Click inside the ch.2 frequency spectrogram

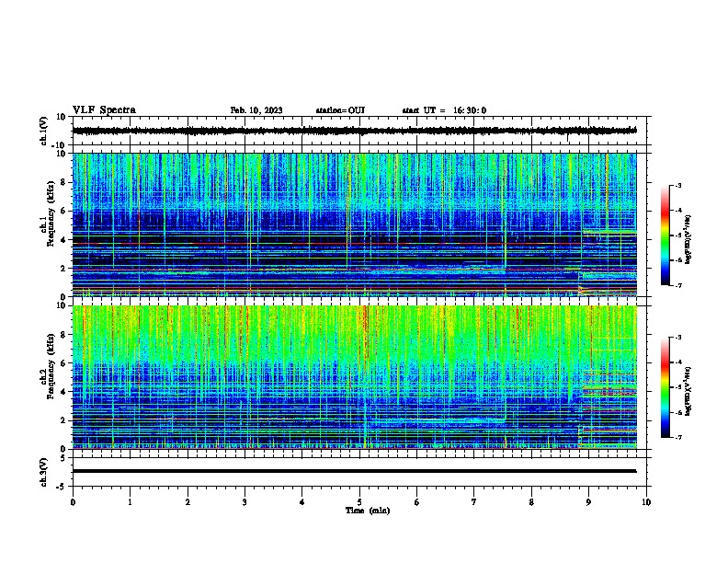click(354, 377)
